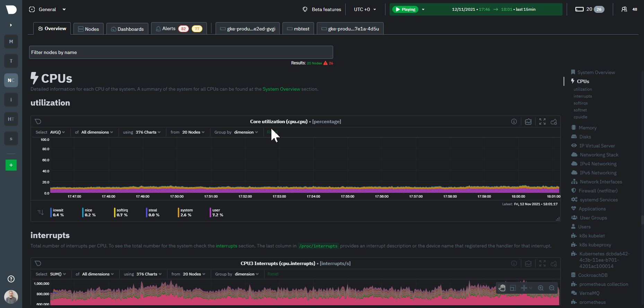Toggle the steal dimension in legend
Screen dimensions: 644x308
(x=154, y=212)
